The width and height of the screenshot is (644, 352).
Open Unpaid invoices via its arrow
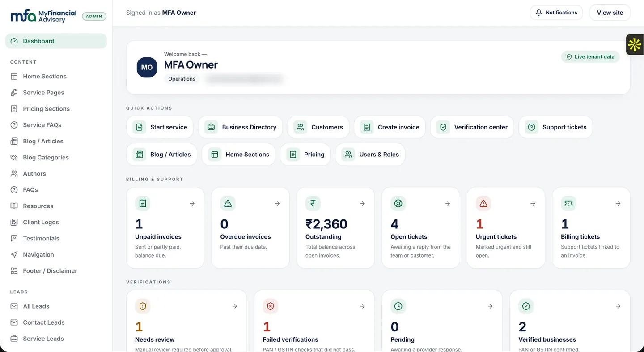tap(192, 203)
